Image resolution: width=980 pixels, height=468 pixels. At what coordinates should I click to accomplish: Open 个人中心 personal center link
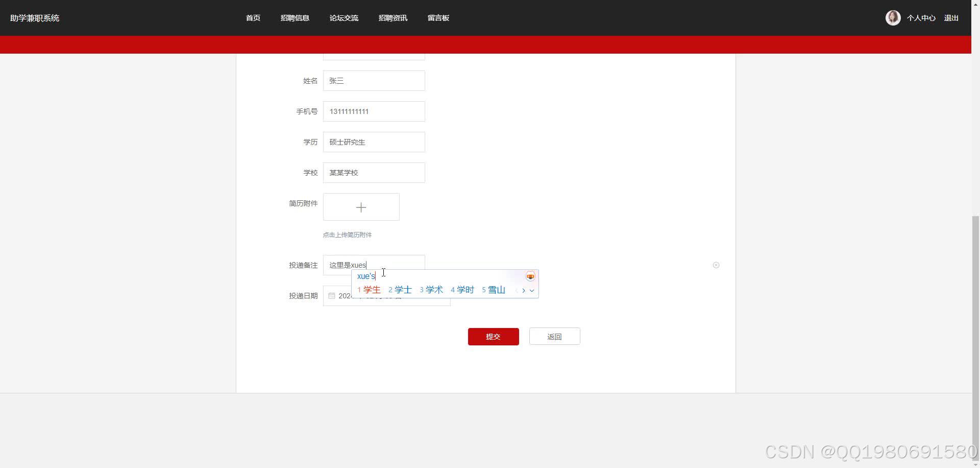click(921, 17)
